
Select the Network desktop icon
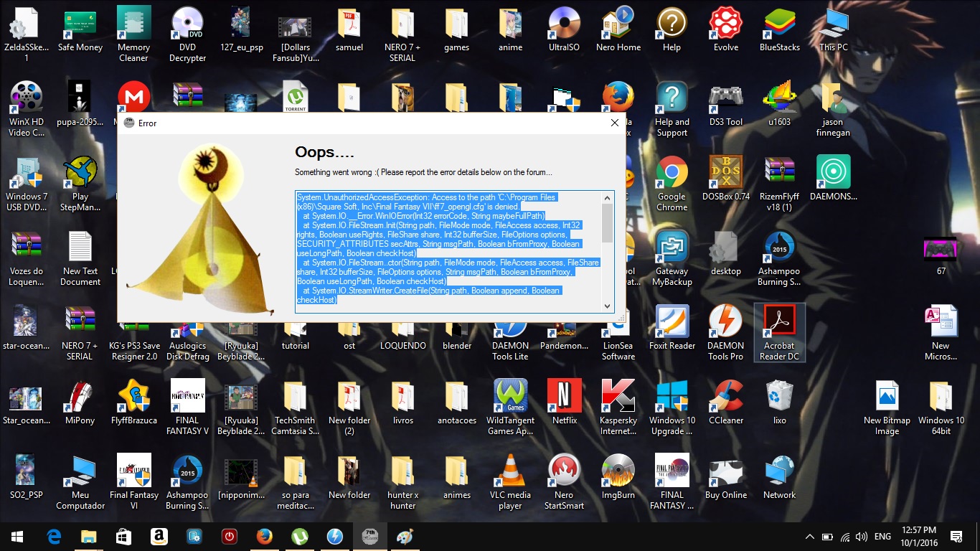coord(780,477)
